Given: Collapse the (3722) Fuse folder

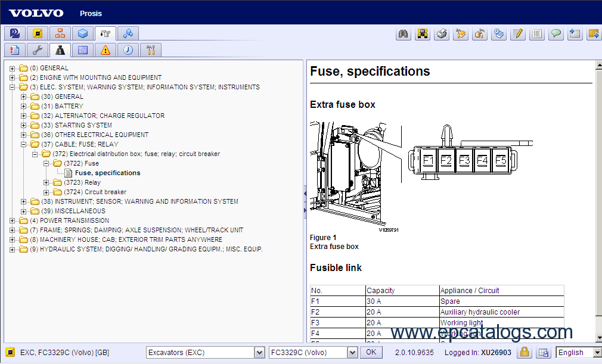Looking at the screenshot, I should [46, 163].
